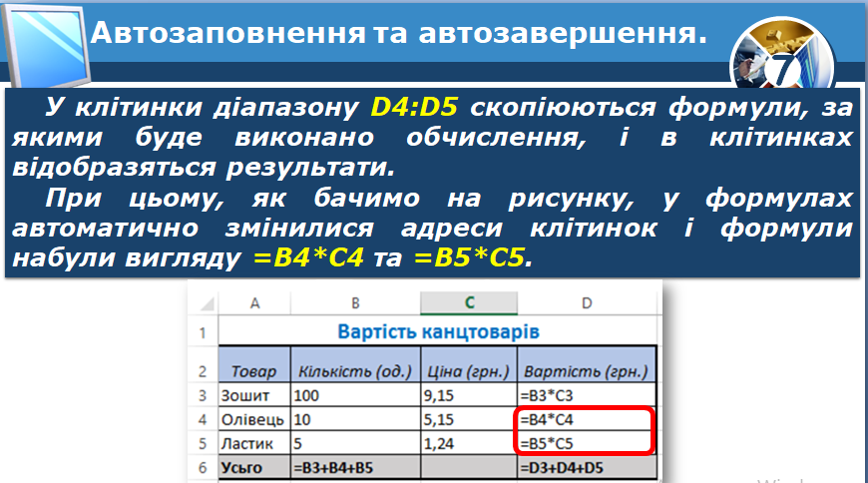868x483 pixels.
Task: Click the "Вартість (грн.)" header cell
Action: [587, 364]
